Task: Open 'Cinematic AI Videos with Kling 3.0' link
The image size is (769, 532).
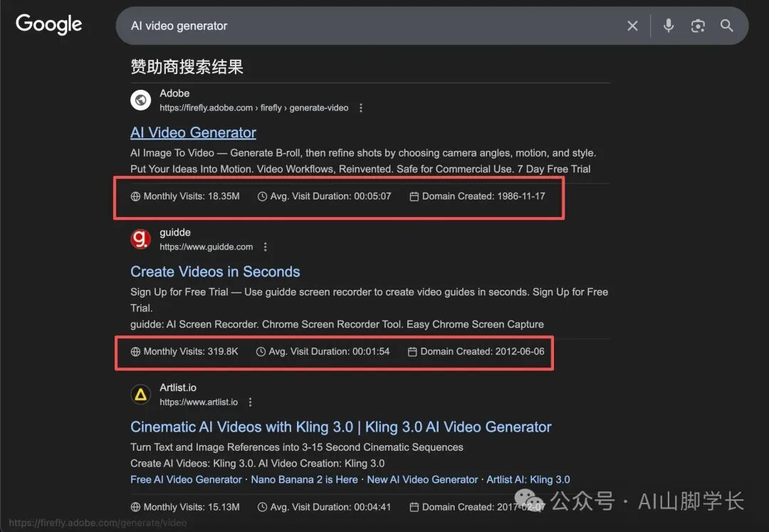Action: tap(341, 427)
